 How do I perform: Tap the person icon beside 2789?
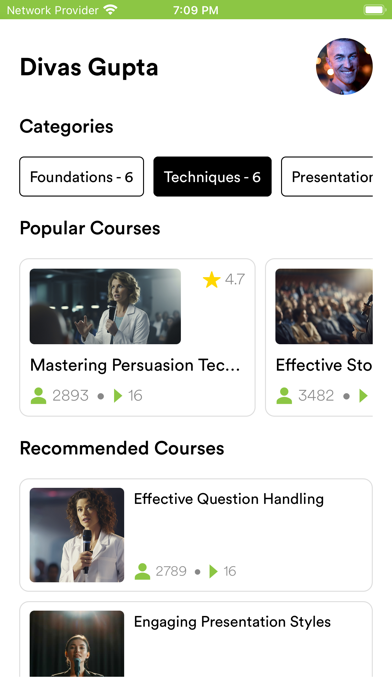pos(142,571)
